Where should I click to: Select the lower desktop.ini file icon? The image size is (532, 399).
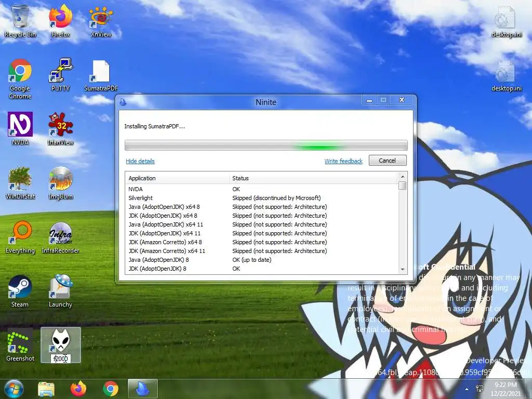(506, 75)
